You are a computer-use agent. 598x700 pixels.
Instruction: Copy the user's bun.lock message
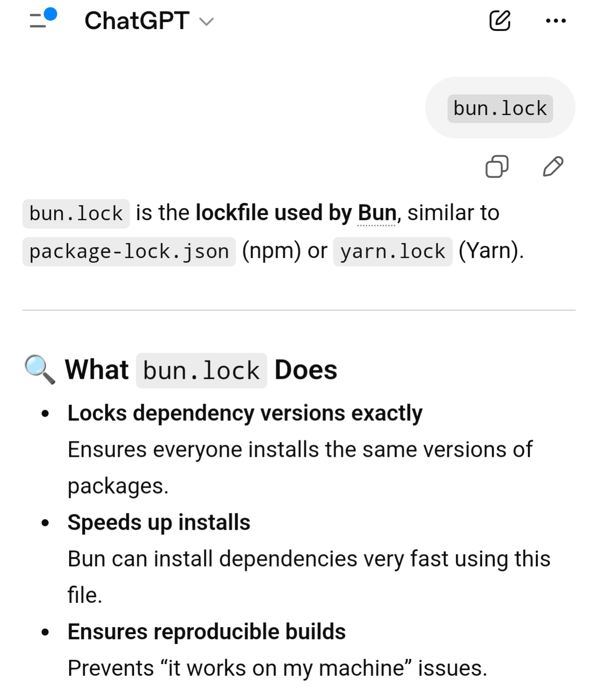[497, 166]
